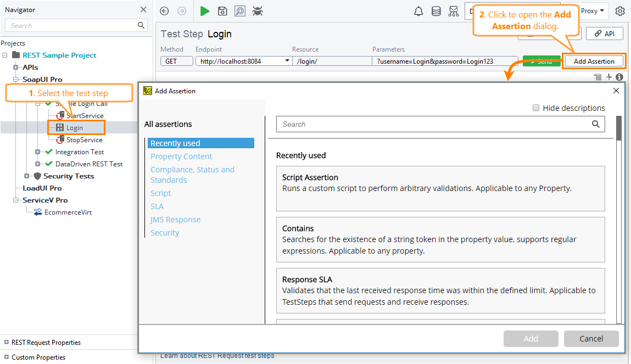Open the magnifier inspect icon in toolbar

click(x=240, y=12)
